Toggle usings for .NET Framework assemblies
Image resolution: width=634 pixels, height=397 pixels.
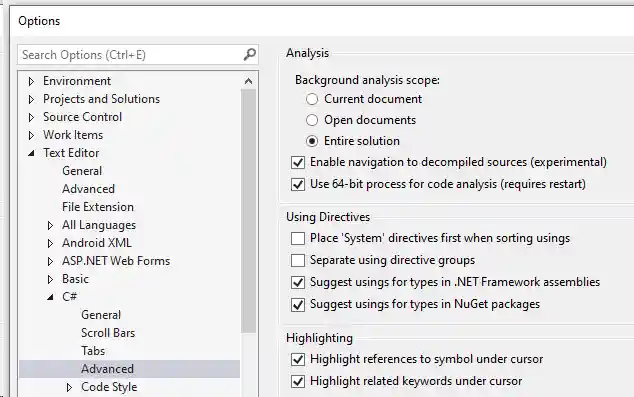[x=298, y=282]
